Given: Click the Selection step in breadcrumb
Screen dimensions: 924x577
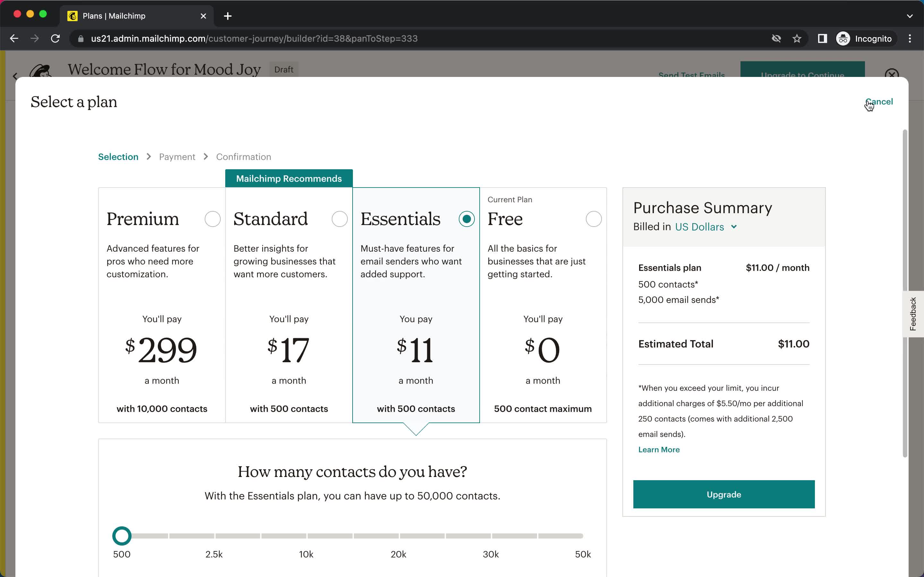Looking at the screenshot, I should pos(118,156).
